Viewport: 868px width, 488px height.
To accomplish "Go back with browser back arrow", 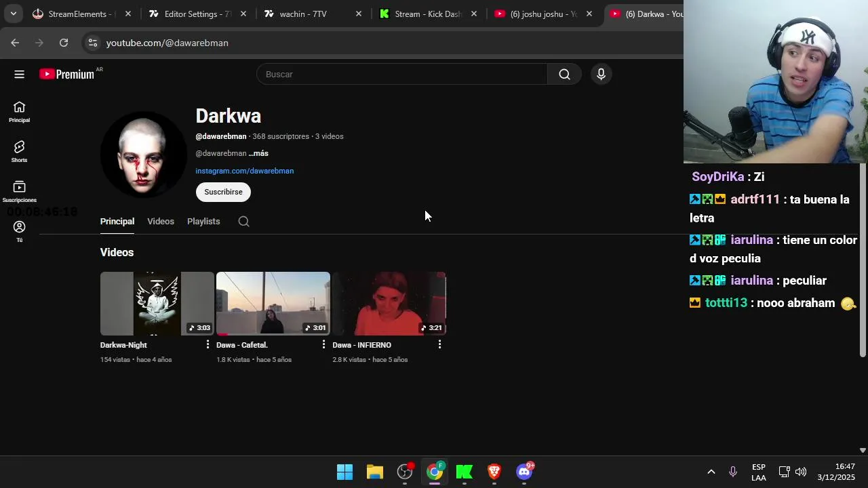I will (x=15, y=43).
